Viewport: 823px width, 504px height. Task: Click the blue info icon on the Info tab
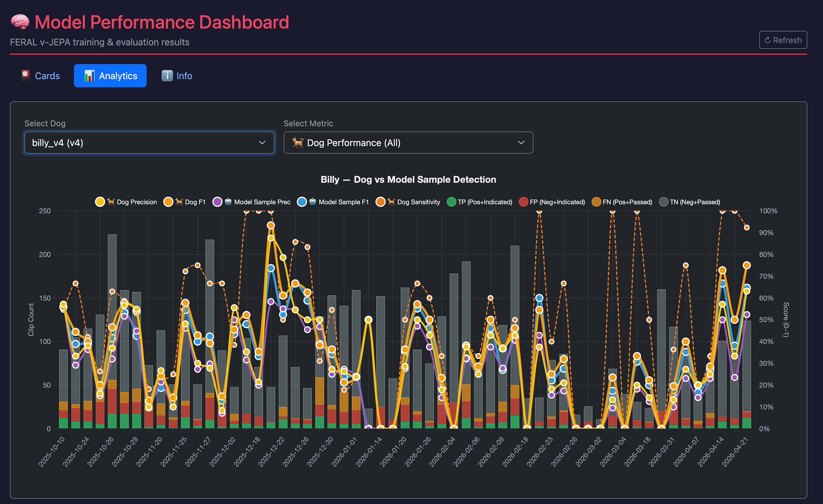pyautogui.click(x=167, y=76)
